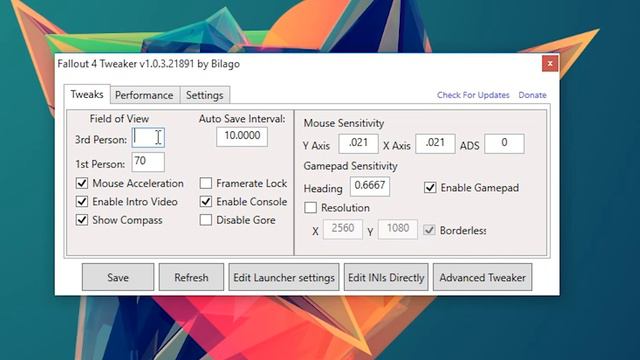Viewport: 640px width, 360px height.
Task: Toggle the Borderless checkbox
Action: 429,230
